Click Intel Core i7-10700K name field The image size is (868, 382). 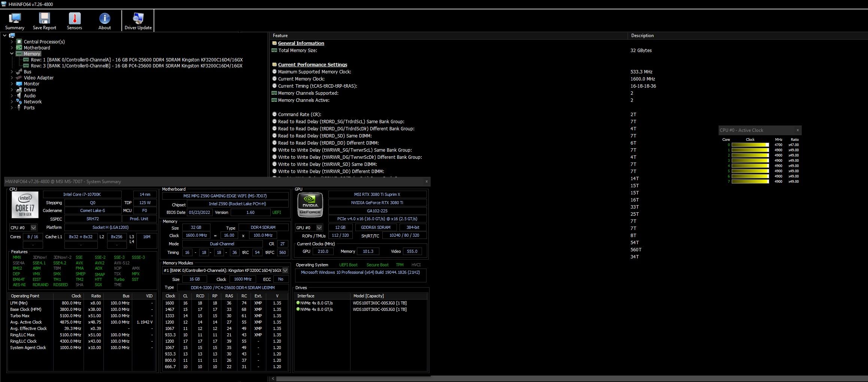[82, 194]
